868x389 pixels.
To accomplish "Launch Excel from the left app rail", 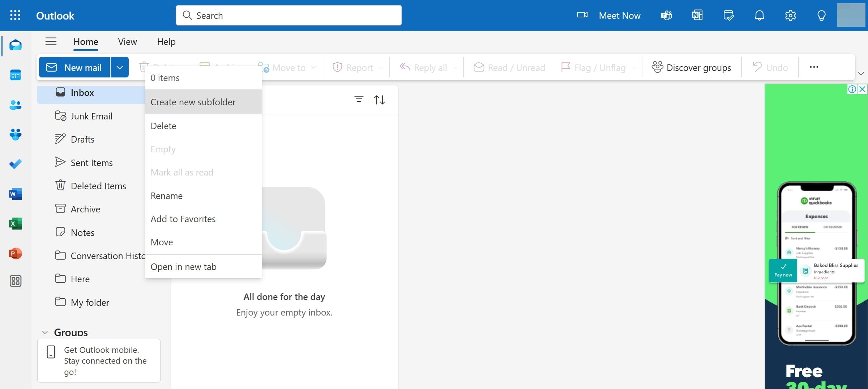I will click(15, 224).
